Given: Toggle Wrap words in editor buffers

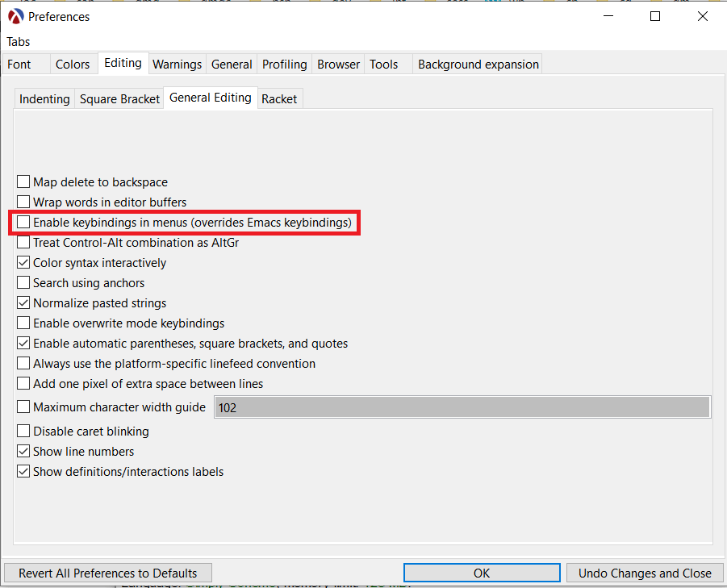Looking at the screenshot, I should [23, 202].
